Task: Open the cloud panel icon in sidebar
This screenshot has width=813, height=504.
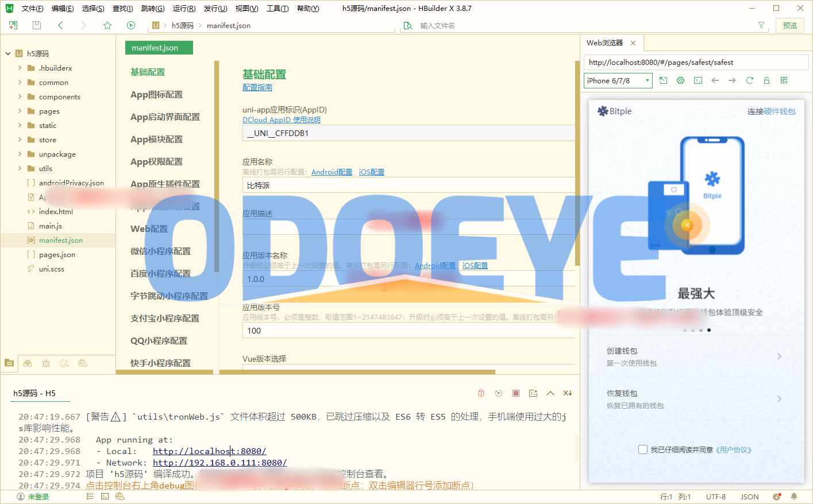Action: tap(83, 363)
